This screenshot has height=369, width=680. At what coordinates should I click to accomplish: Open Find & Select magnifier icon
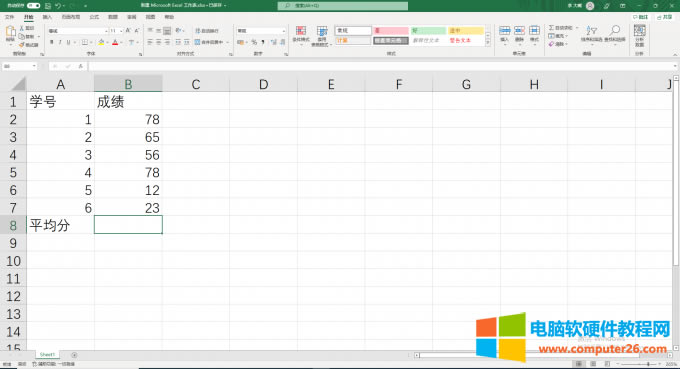coord(615,33)
